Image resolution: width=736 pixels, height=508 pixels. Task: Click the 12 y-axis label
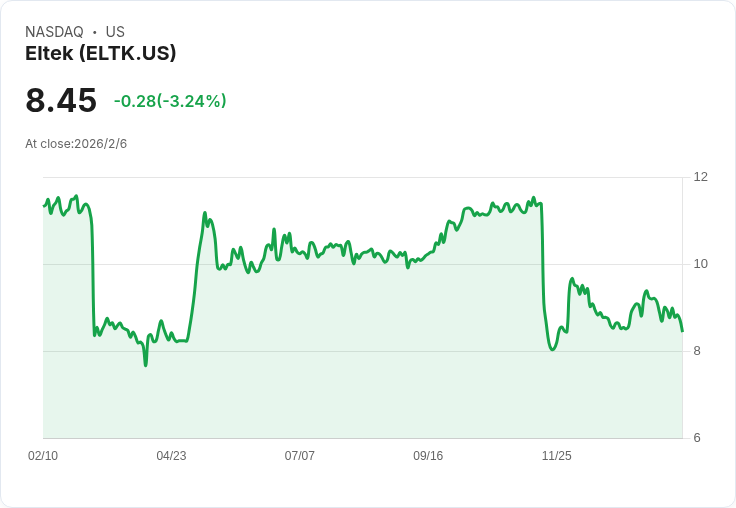pos(700,177)
